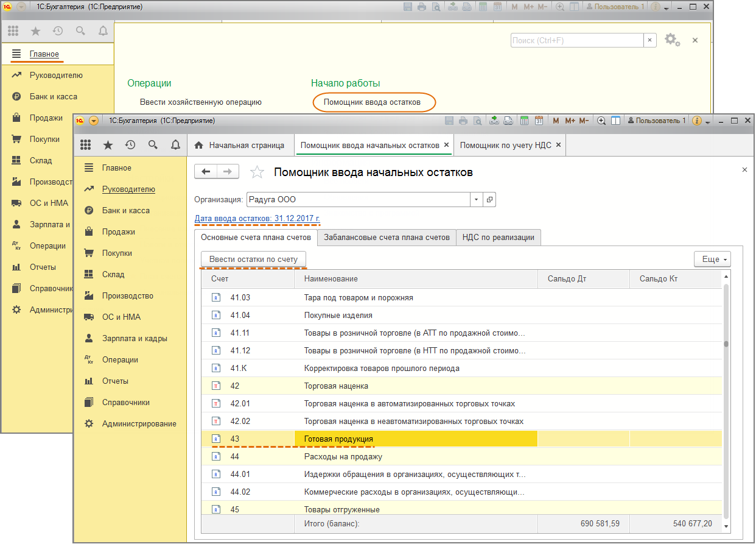756x544 pixels.
Task: Click the search field in back window
Action: (x=576, y=40)
